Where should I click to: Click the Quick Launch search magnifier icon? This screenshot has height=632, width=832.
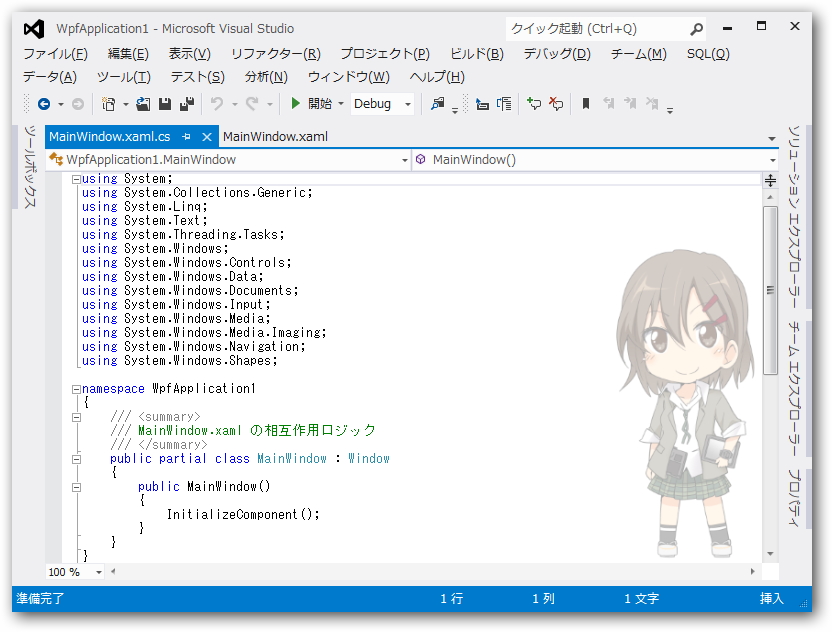[x=696, y=29]
